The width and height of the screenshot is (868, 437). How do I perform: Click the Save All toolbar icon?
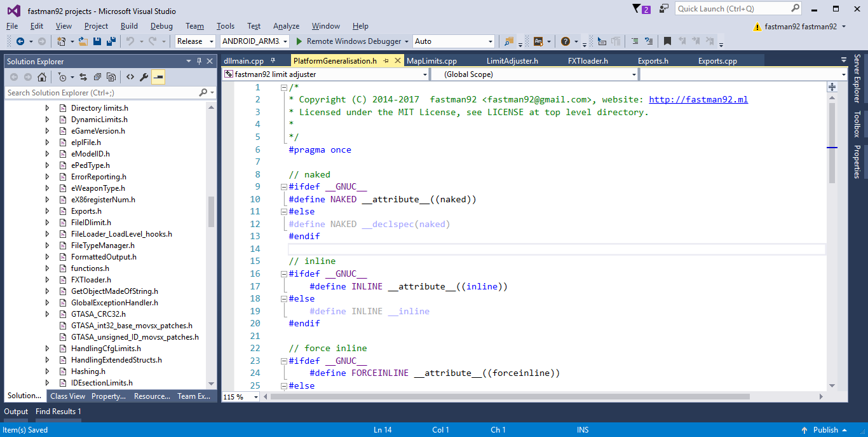[111, 41]
